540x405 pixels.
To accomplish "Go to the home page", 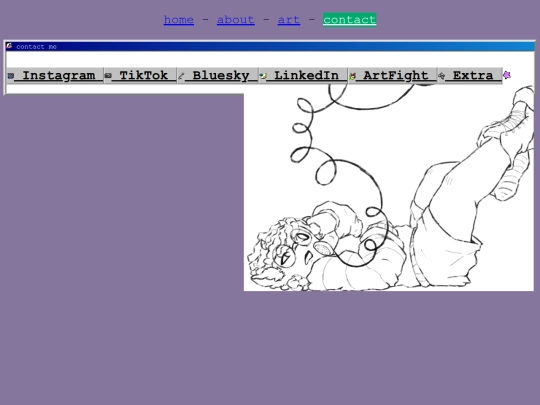I will click(178, 20).
